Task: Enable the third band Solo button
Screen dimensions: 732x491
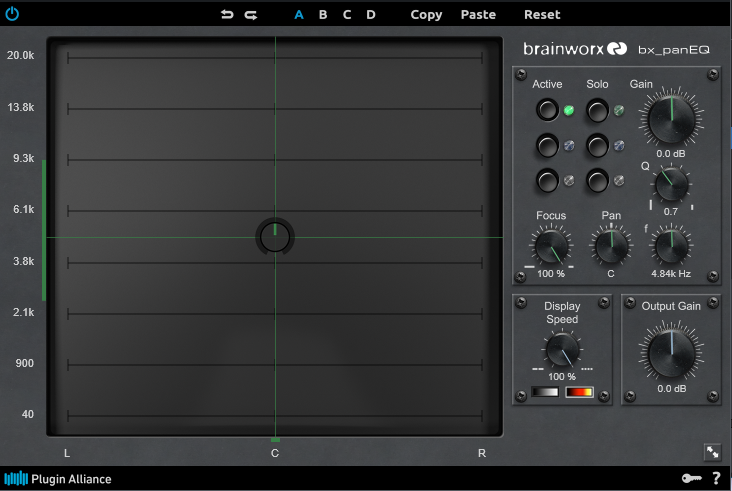Action: point(597,181)
